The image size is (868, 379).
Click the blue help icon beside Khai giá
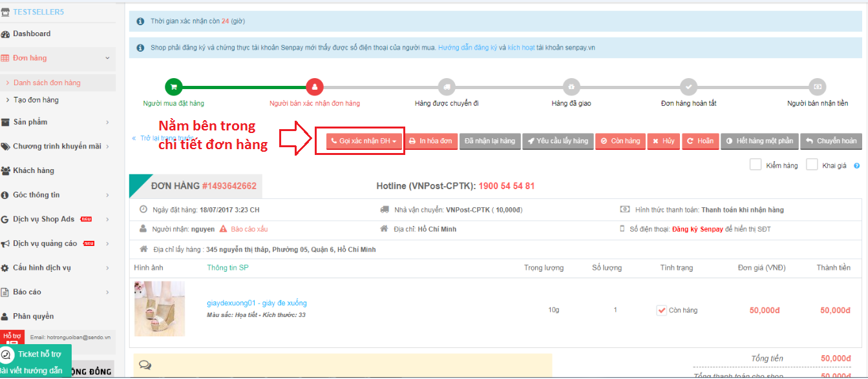click(856, 166)
